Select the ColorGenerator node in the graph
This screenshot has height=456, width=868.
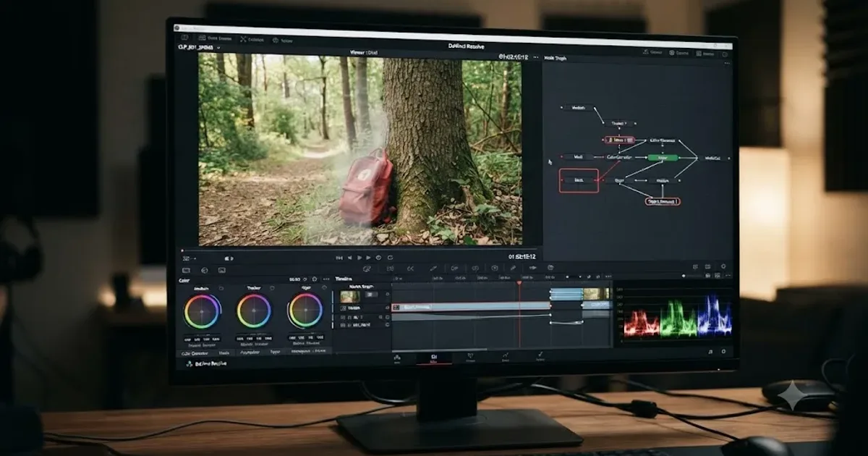pos(619,157)
